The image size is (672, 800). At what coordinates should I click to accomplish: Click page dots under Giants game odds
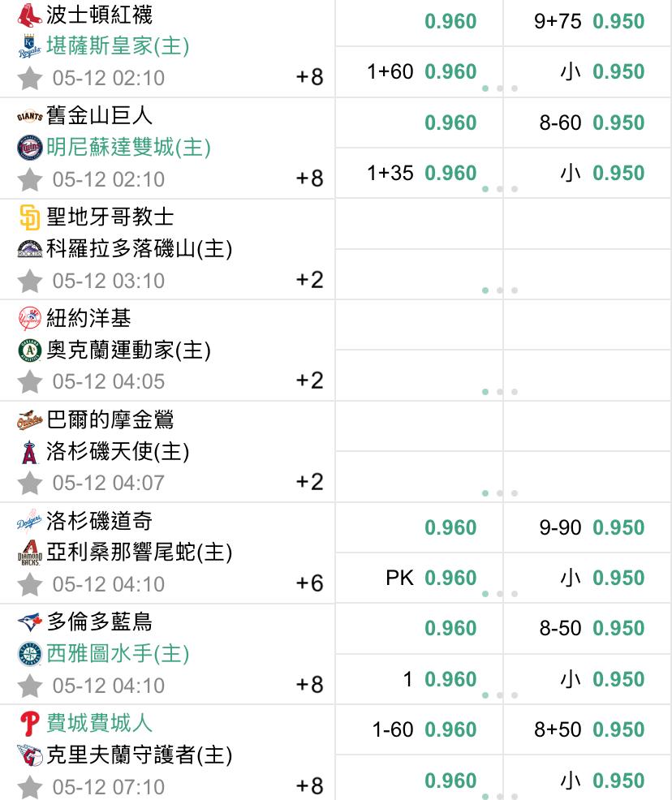click(x=500, y=189)
